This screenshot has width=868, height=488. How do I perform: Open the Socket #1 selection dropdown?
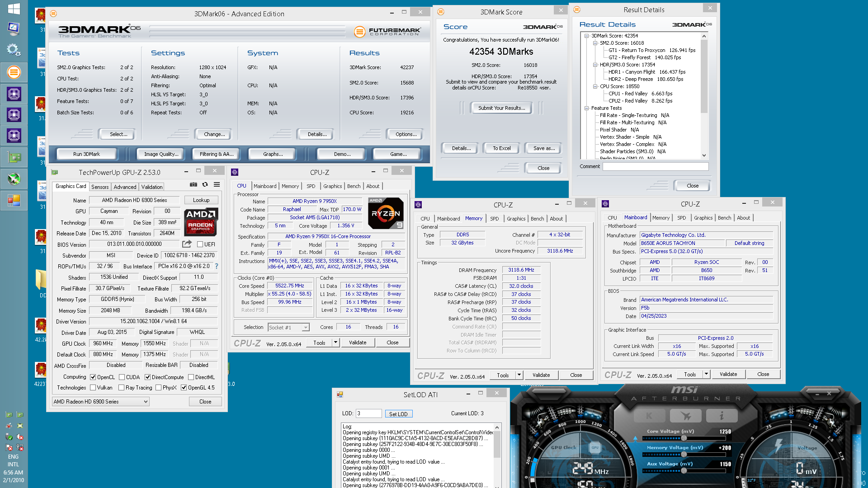[288, 328]
